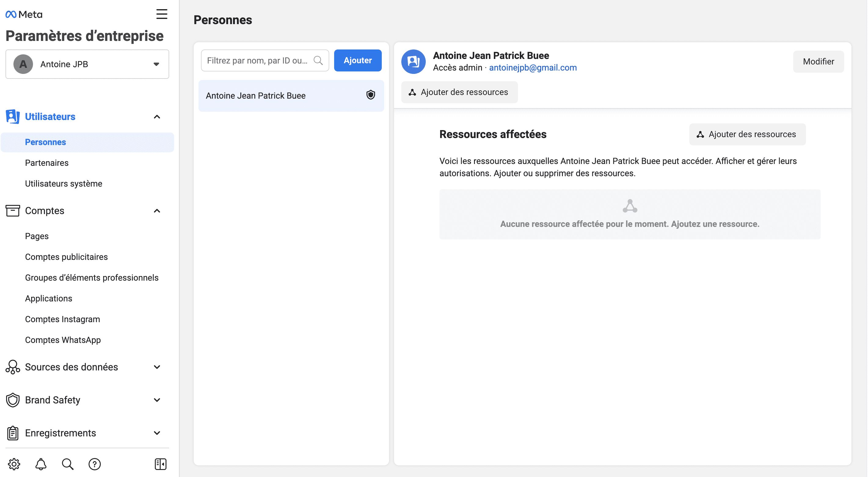Click the Sources des données heading
Screen dimensions: 868x477
tap(71, 367)
